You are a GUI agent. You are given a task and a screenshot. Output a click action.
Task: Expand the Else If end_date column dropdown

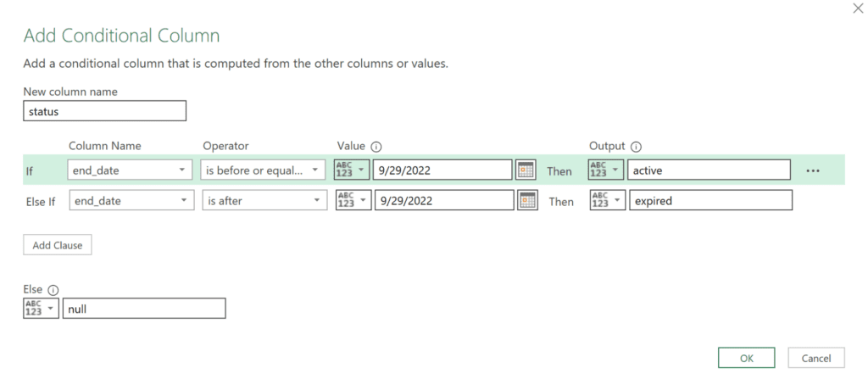(x=130, y=201)
